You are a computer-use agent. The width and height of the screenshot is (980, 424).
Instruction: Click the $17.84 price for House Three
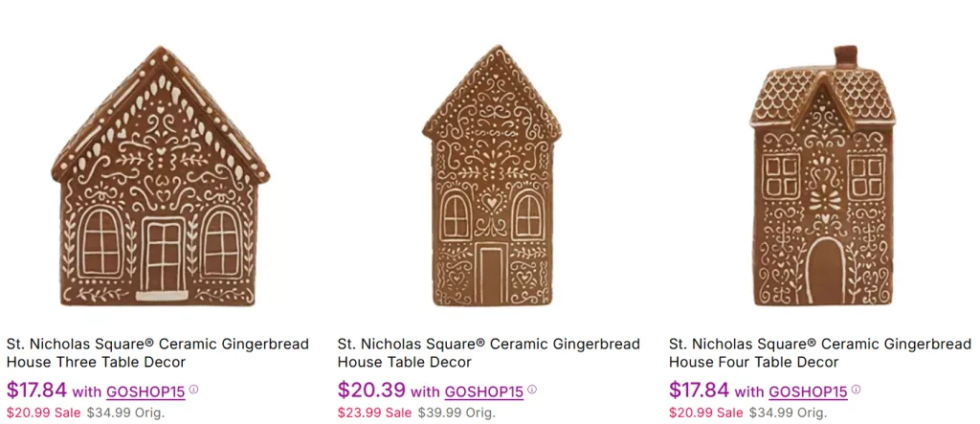(x=35, y=391)
